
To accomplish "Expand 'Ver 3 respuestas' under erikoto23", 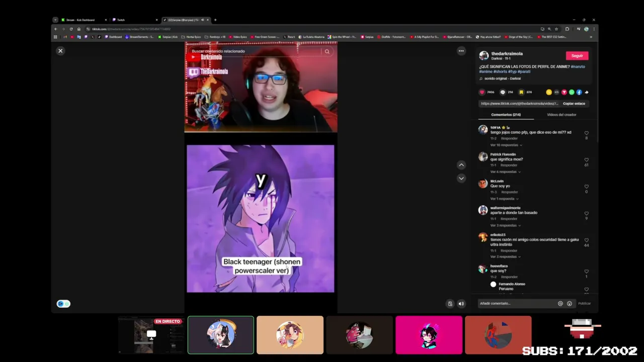I will (x=505, y=256).
